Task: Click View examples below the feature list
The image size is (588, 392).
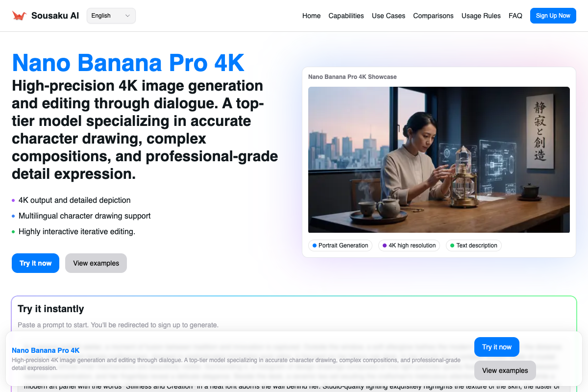Action: tap(96, 263)
